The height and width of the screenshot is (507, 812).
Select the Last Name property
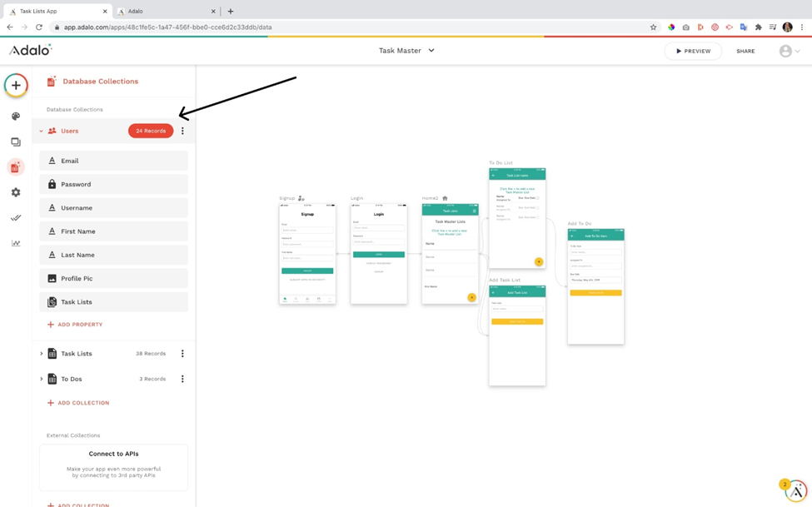[113, 255]
